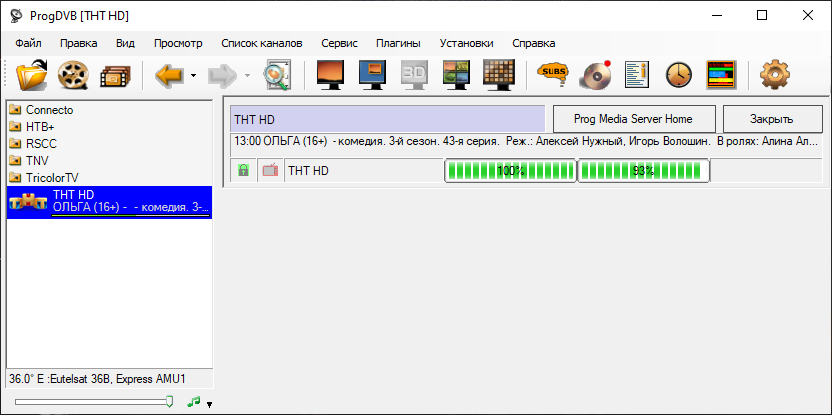Toggle the red TV icon beside ТНТ HD
832x415 pixels.
coord(271,170)
